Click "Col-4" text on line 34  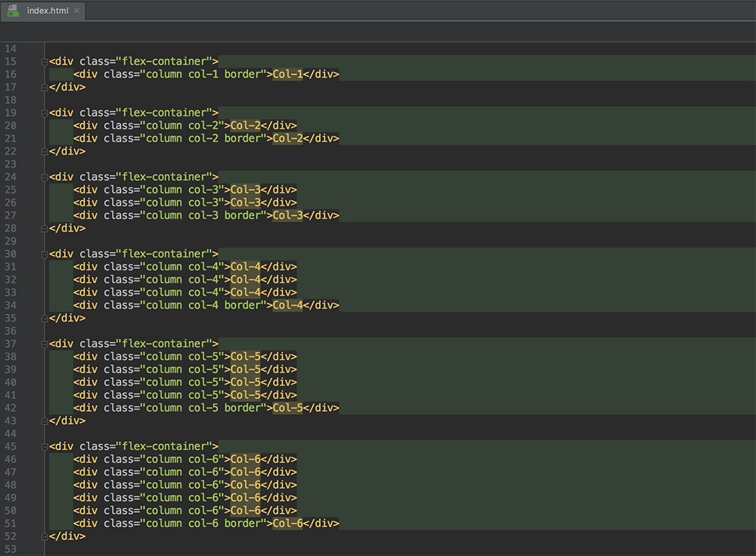click(x=288, y=305)
